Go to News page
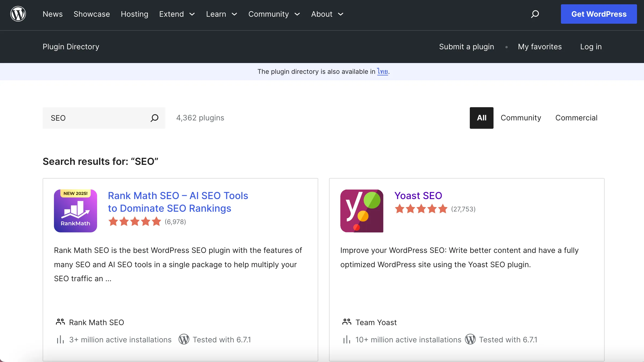This screenshot has width=644, height=362. (53, 14)
